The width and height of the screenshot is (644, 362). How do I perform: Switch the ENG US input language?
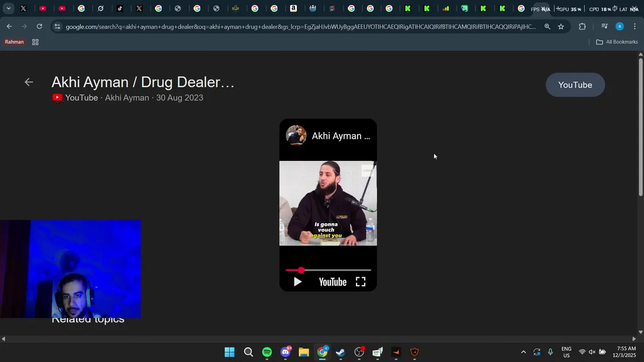coord(567,352)
